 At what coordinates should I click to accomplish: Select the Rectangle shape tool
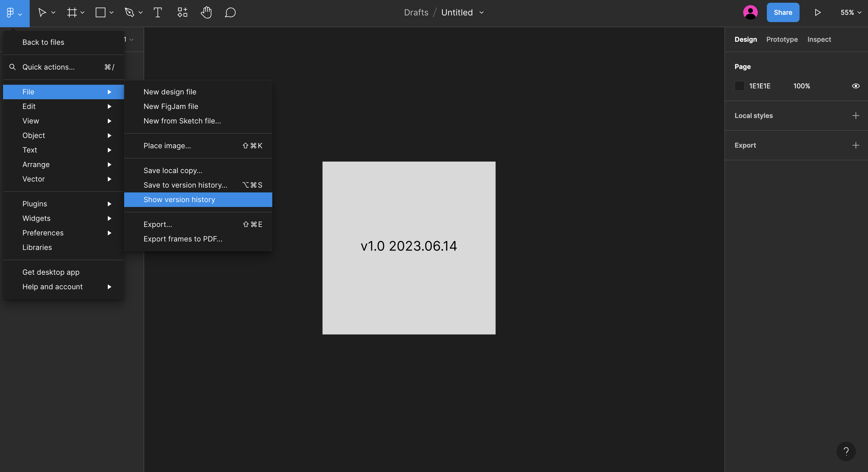coord(101,13)
